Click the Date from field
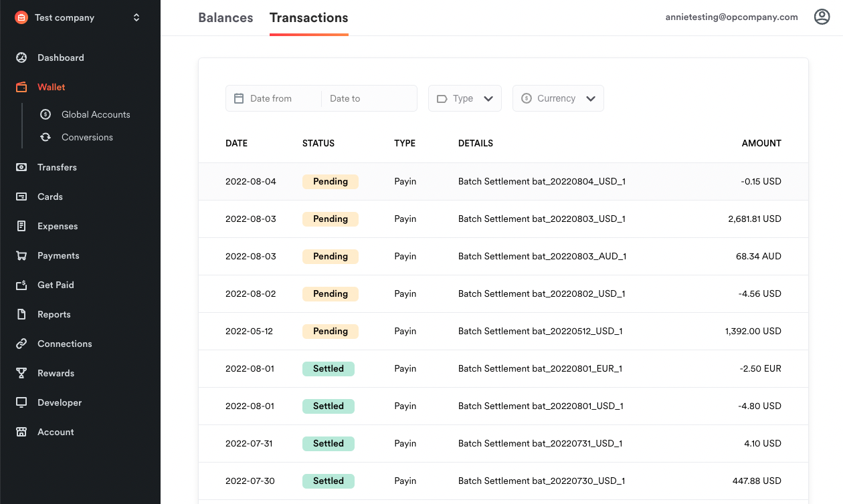This screenshot has height=504, width=843. pyautogui.click(x=274, y=98)
